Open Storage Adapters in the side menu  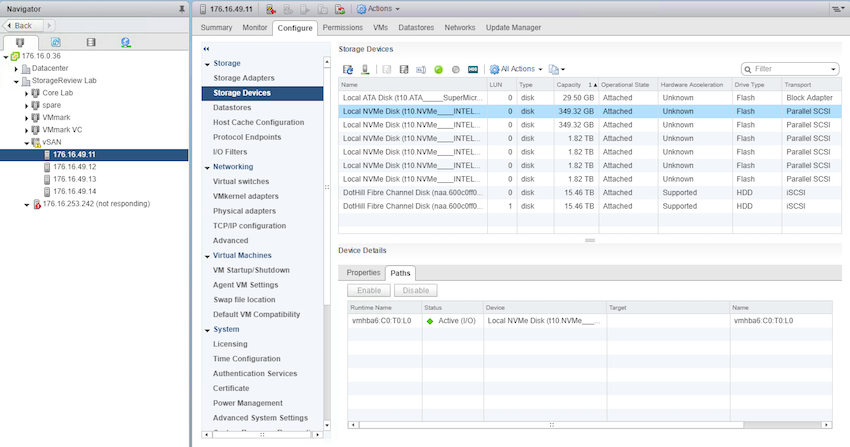click(243, 78)
